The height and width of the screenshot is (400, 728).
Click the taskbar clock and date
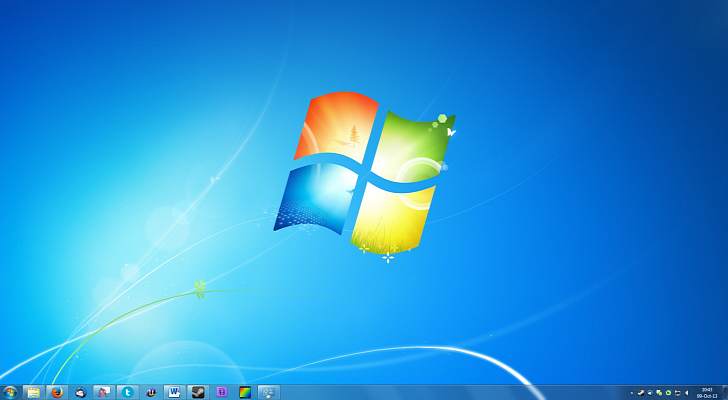point(707,393)
